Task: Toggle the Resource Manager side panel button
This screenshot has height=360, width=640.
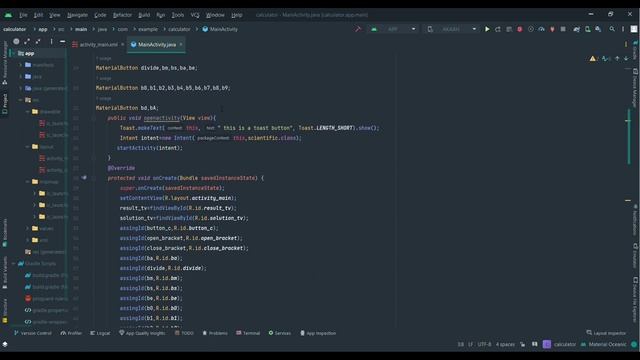Action: (5, 62)
